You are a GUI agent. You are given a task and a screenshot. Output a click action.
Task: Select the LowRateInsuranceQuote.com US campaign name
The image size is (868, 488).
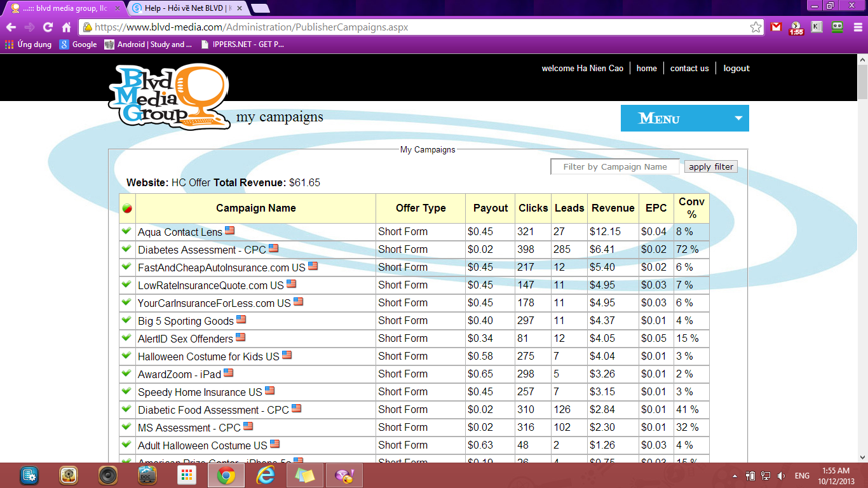[x=211, y=285]
